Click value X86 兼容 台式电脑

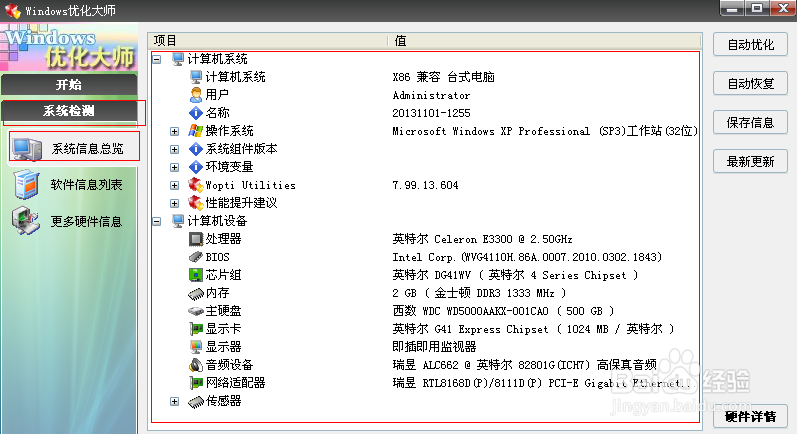point(443,77)
